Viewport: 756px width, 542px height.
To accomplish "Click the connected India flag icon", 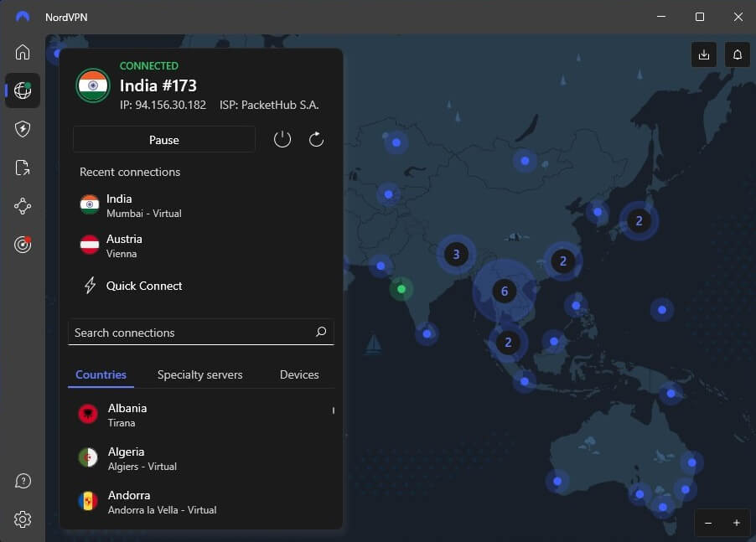I will point(93,85).
